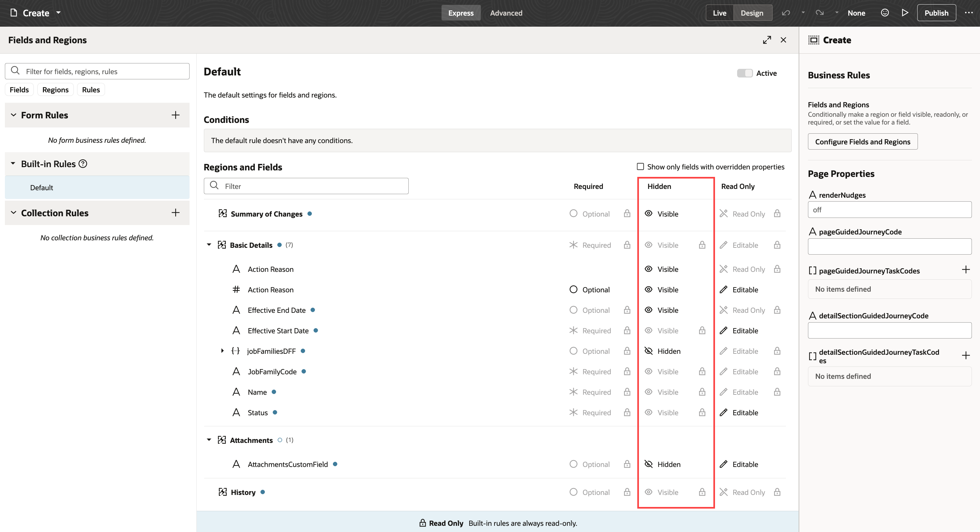Screen dimensions: 980x532
Task: Switch to Design mode
Action: click(752, 13)
